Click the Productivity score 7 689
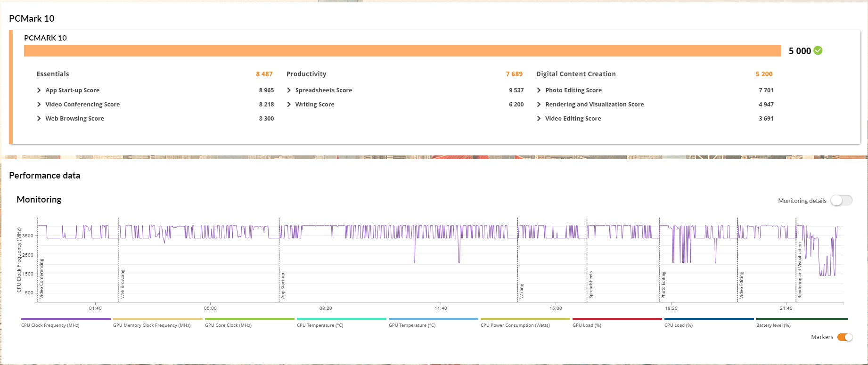Image resolution: width=868 pixels, height=365 pixels. click(x=514, y=74)
